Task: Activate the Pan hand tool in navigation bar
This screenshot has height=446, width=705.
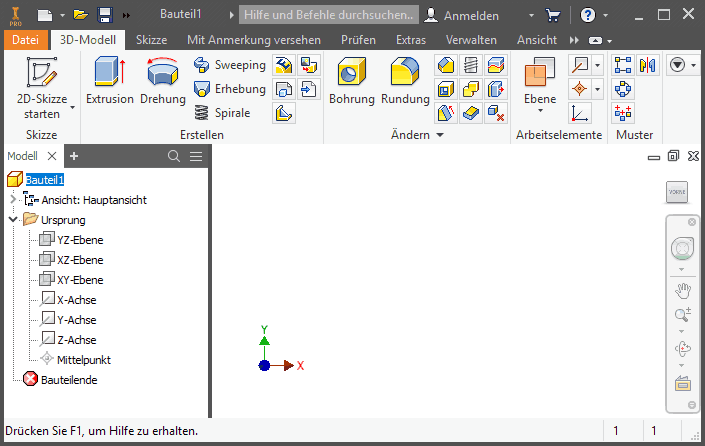Action: (683, 290)
